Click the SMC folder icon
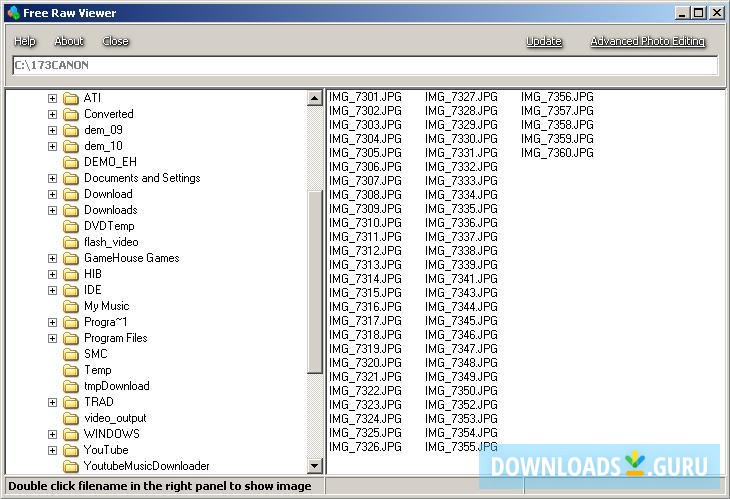The width and height of the screenshot is (730, 499). [x=71, y=354]
